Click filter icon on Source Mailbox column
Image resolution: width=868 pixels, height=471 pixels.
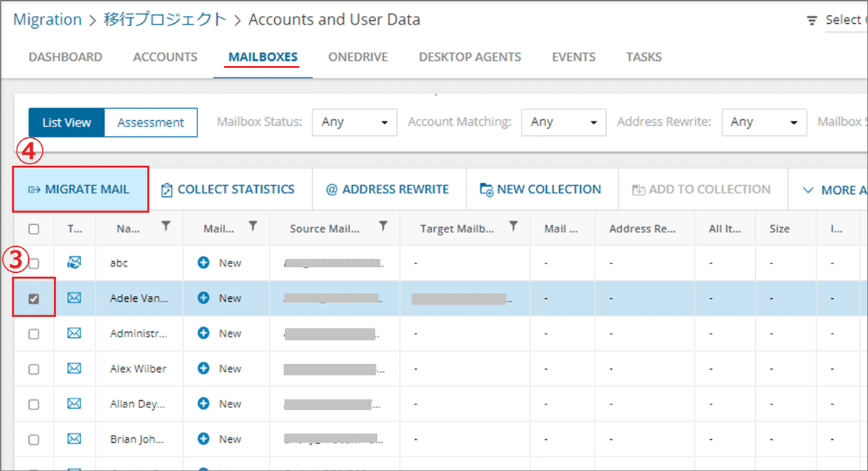pyautogui.click(x=383, y=227)
